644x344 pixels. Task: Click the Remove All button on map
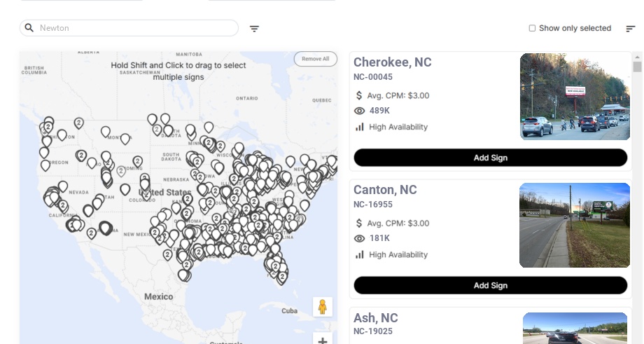click(x=315, y=59)
